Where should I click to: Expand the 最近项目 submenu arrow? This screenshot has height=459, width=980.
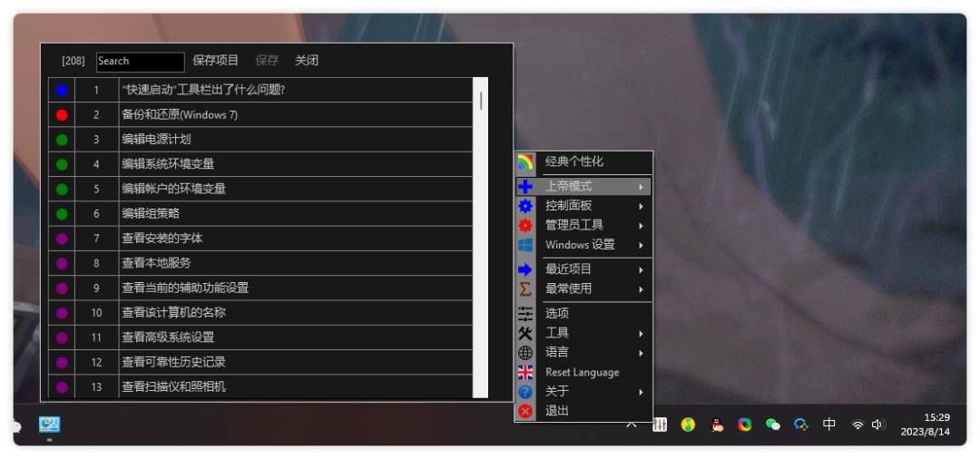click(x=642, y=270)
